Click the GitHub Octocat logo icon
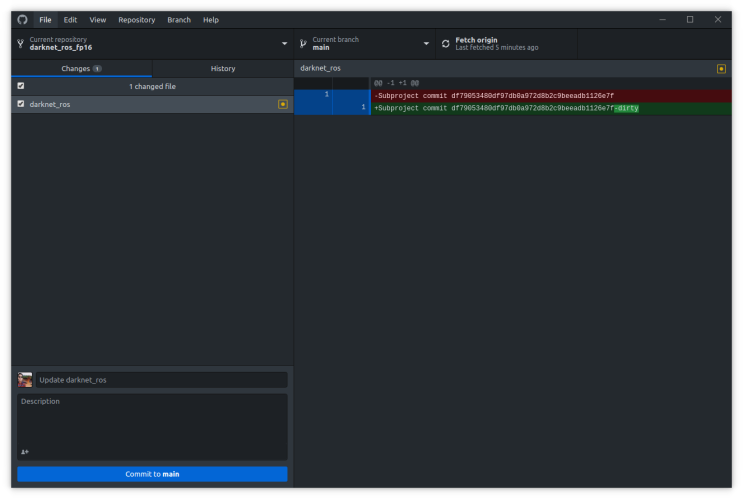 click(x=22, y=19)
